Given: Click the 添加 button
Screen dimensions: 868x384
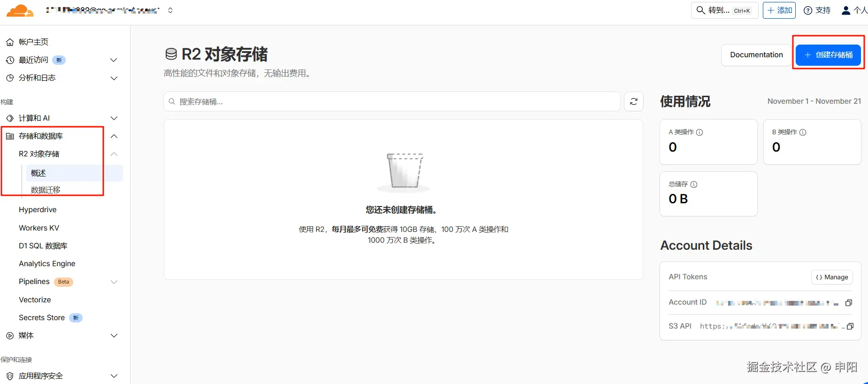Looking at the screenshot, I should pyautogui.click(x=779, y=10).
